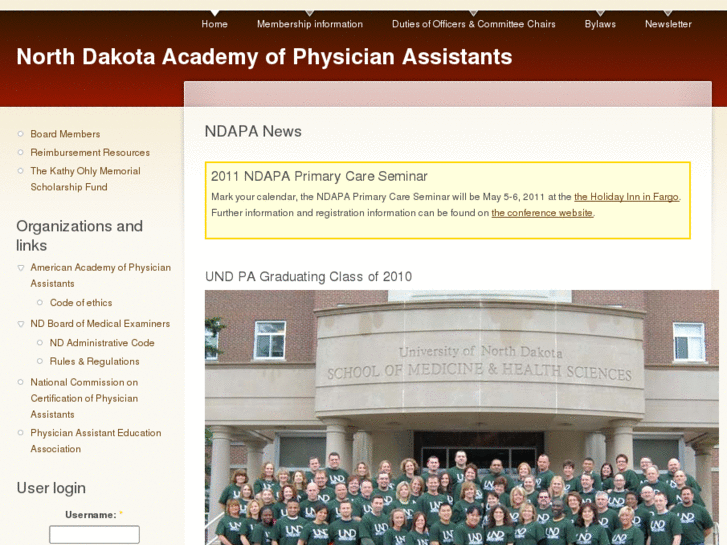727x545 pixels.
Task: Open Kathy Ohly Memorial Scholarship Fund link
Action: 85,179
